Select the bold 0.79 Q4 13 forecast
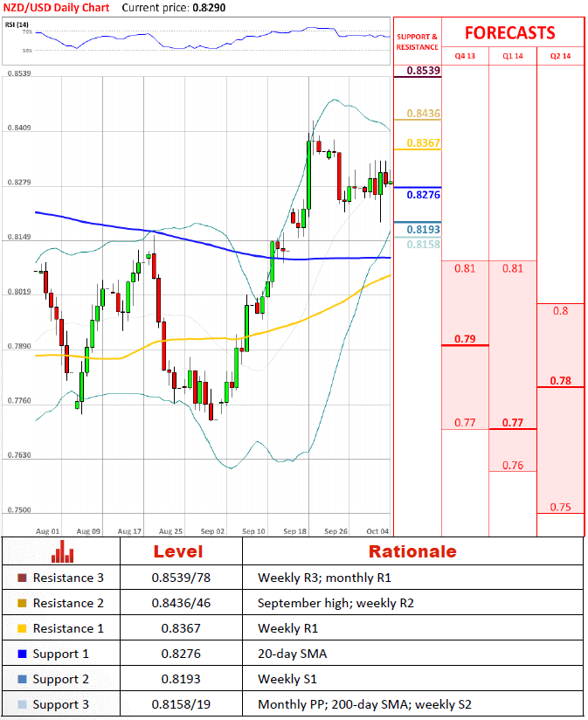 coord(465,338)
